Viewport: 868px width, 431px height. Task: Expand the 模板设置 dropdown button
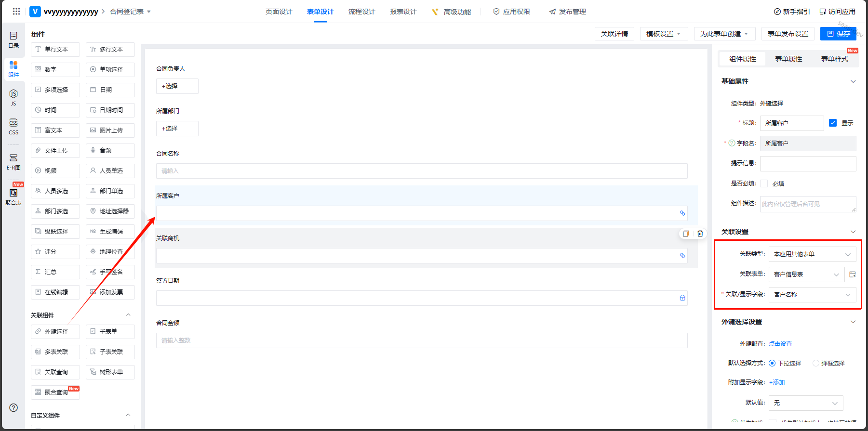coord(664,34)
